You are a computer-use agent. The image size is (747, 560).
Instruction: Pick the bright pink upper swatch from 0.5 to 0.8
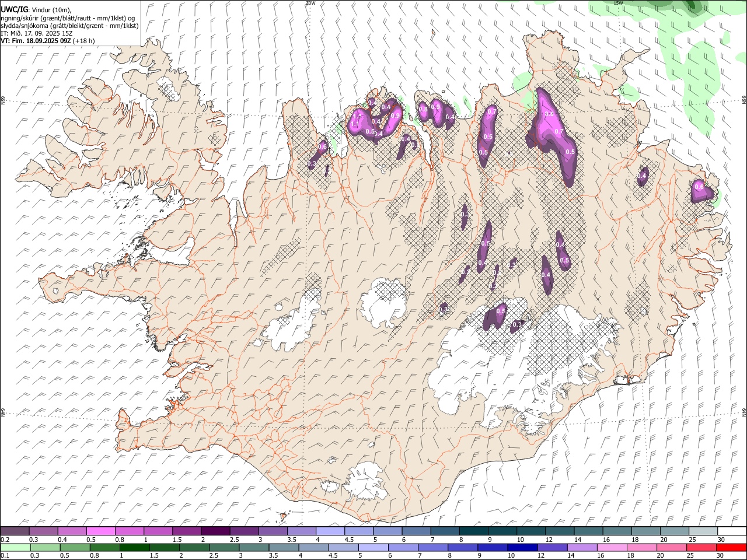coord(100,531)
